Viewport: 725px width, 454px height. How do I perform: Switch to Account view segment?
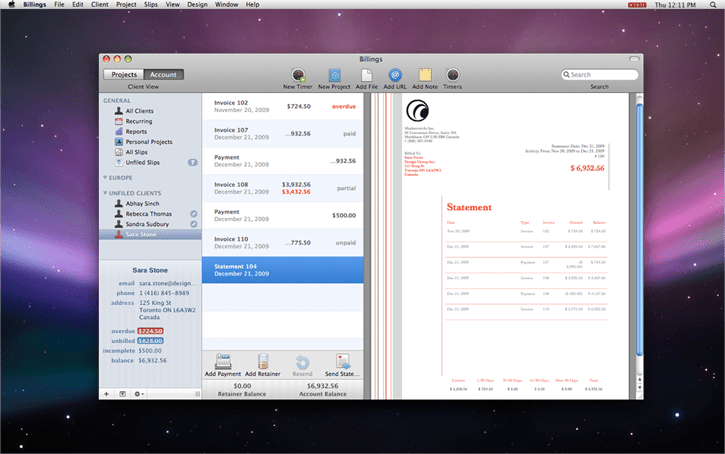163,74
